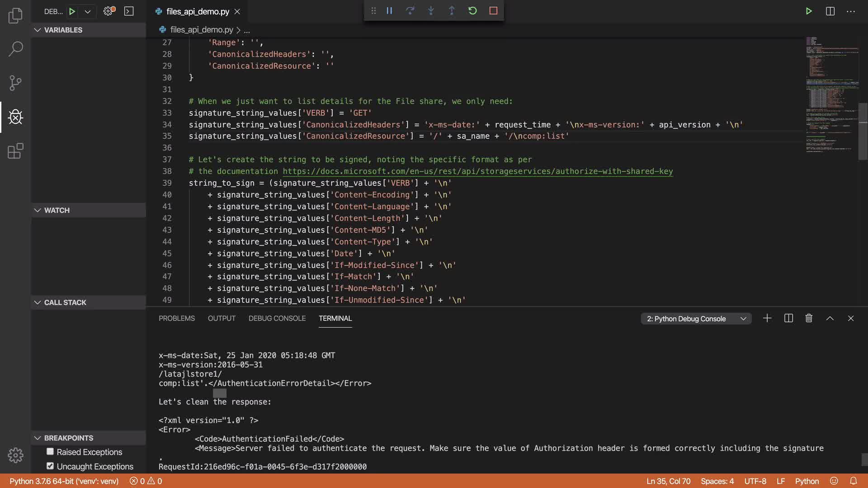Switch to the PROBLEMS tab
Image resolution: width=868 pixels, height=488 pixels.
[x=176, y=319]
